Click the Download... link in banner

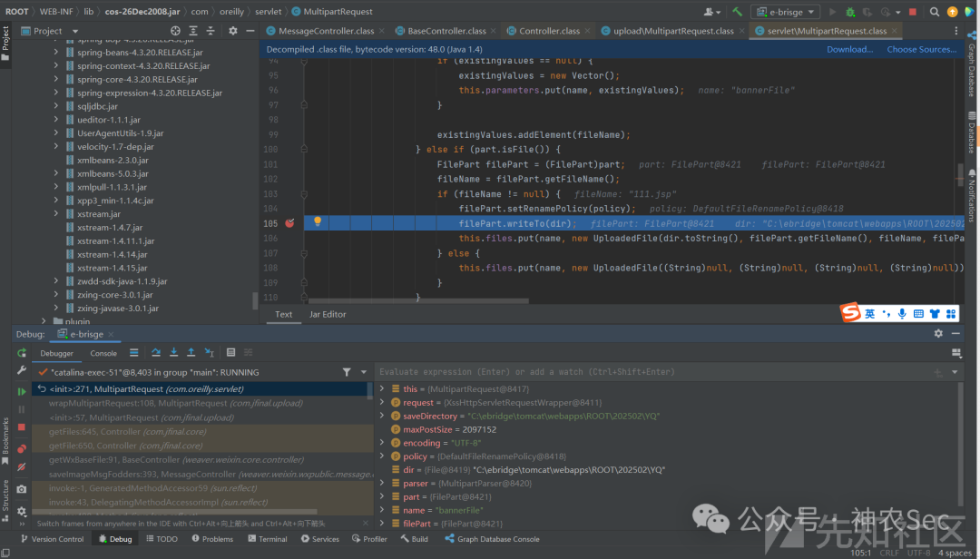pos(849,49)
